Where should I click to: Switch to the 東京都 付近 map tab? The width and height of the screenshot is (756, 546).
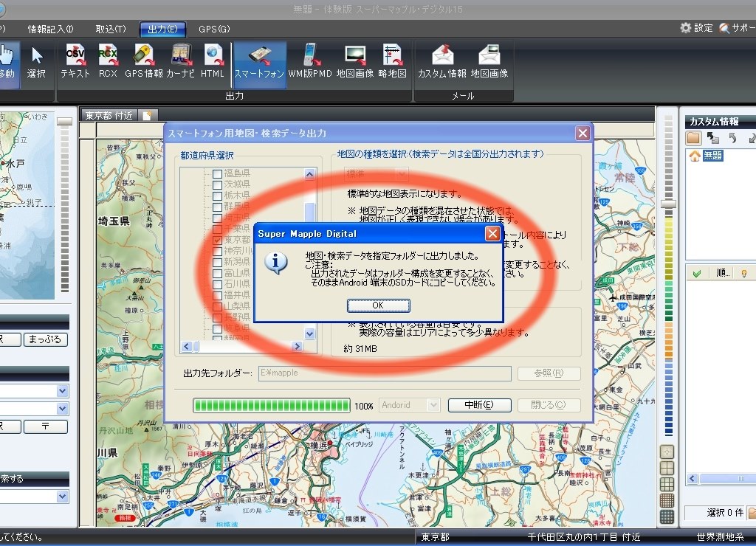pyautogui.click(x=109, y=115)
